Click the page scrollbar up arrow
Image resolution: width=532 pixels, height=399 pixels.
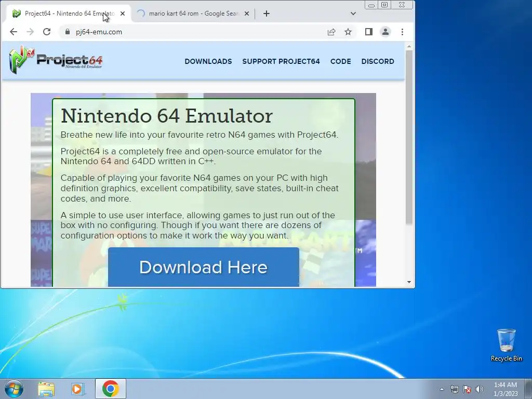point(409,46)
